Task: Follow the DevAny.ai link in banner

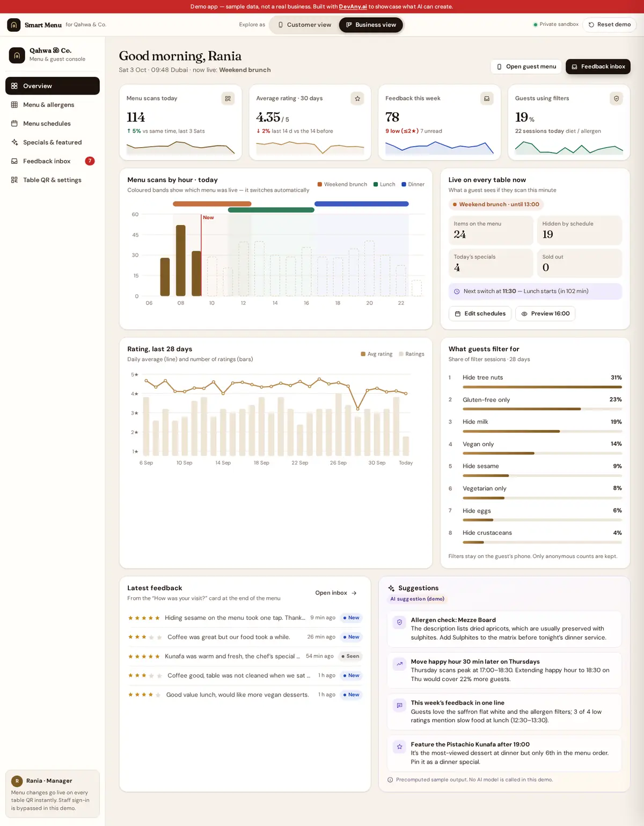Action: [353, 7]
